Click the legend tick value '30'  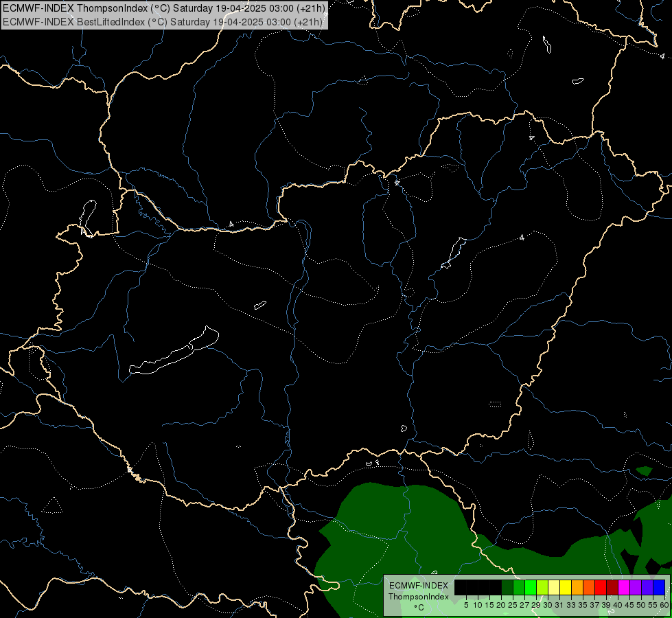point(547,605)
